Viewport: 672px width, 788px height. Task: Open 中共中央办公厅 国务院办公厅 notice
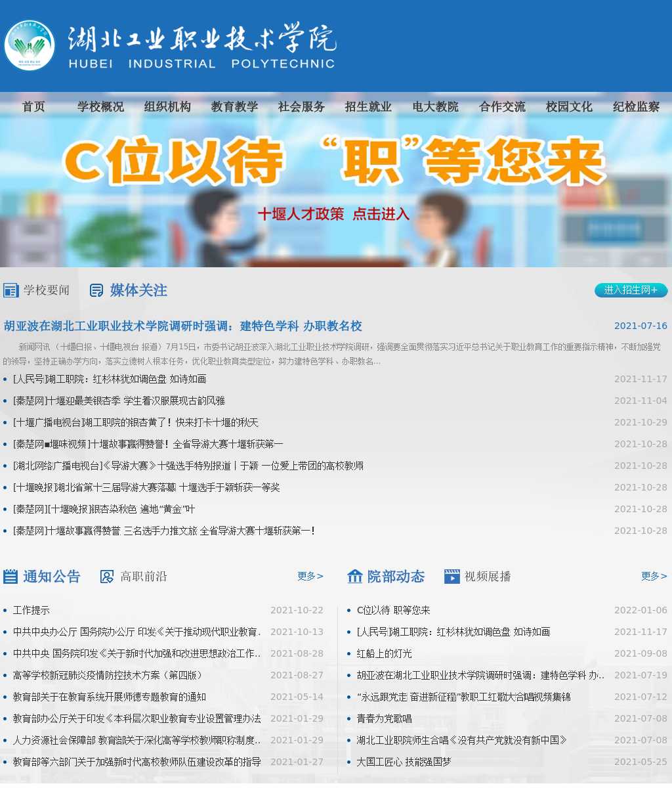click(137, 632)
